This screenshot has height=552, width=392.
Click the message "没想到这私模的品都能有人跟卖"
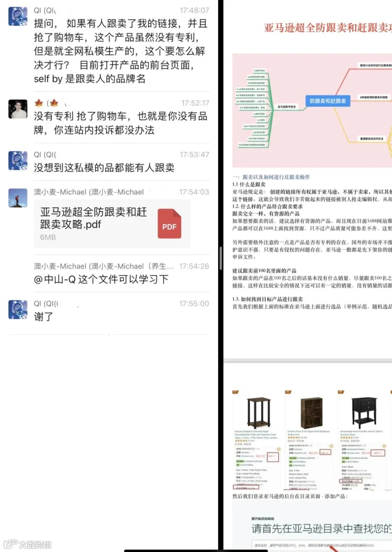104,168
